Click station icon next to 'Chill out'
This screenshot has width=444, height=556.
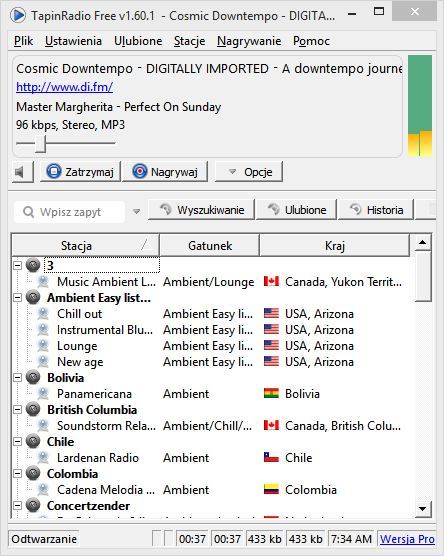click(x=43, y=314)
